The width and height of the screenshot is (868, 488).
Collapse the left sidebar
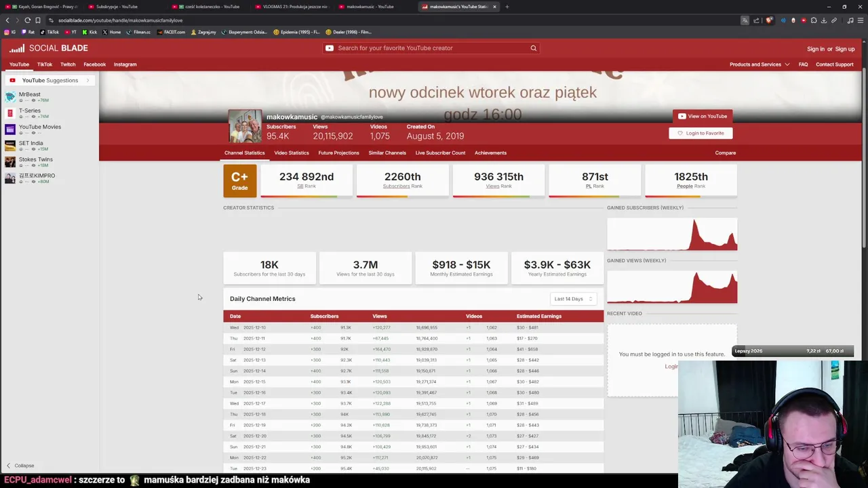pyautogui.click(x=20, y=466)
